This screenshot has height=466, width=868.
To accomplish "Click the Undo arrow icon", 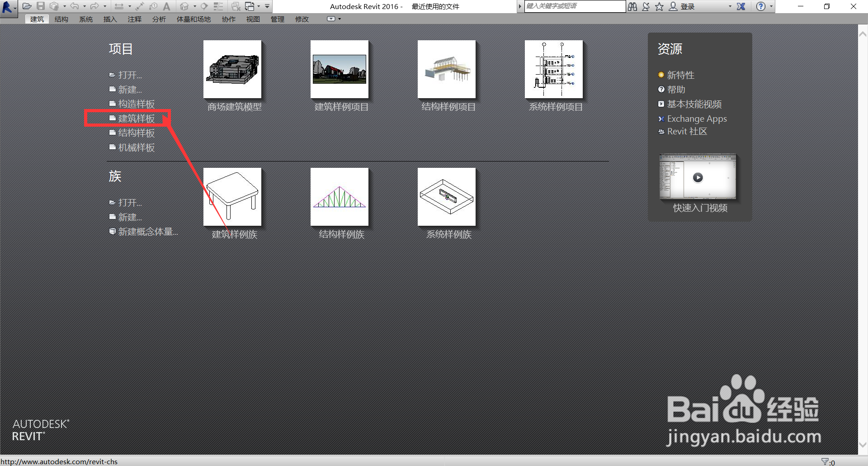I will tap(75, 6).
